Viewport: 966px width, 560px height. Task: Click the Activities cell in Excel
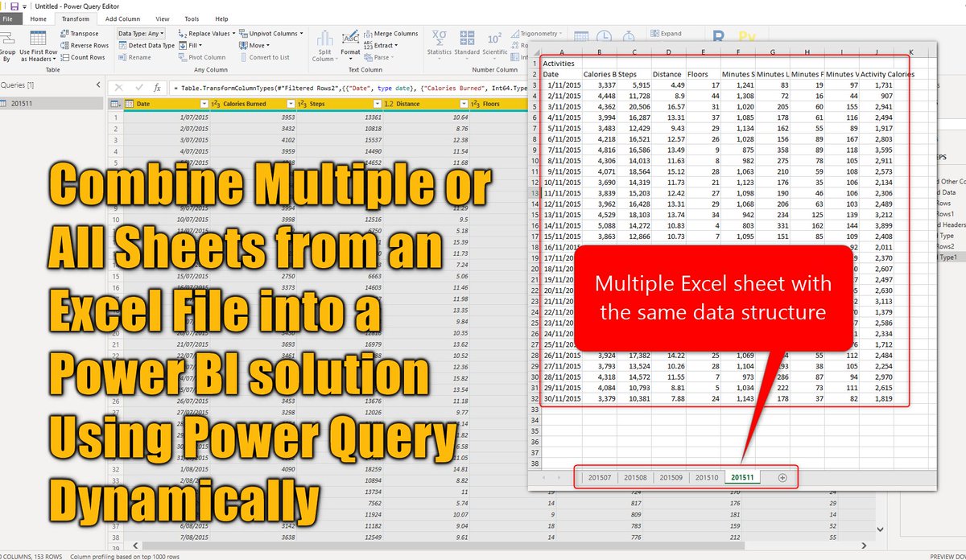point(560,63)
